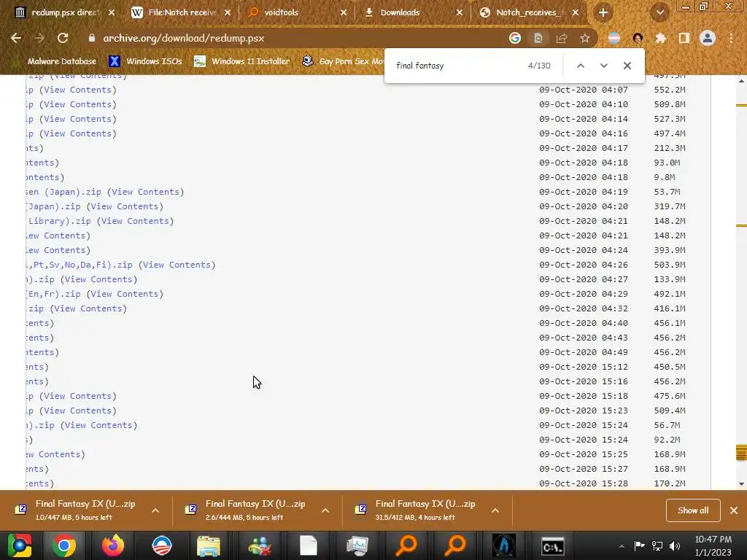Open View Contents link in the 552.2M row
Screen dimensions: 747x560
(77, 90)
